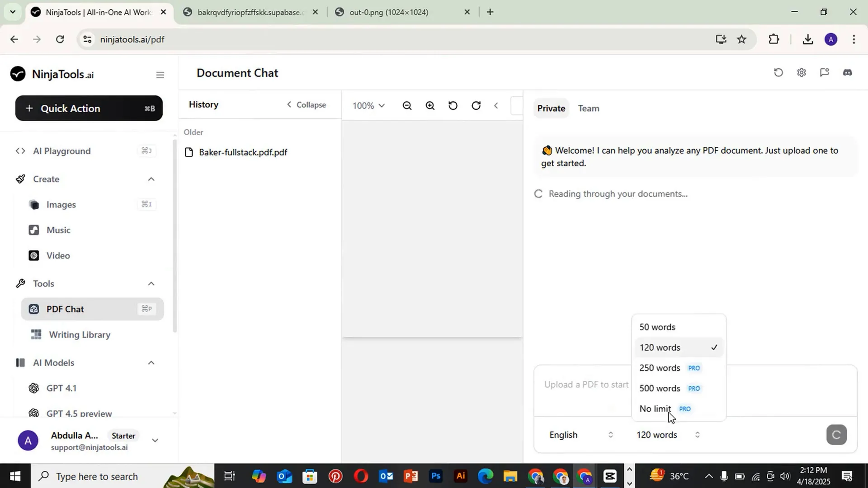Screen dimensions: 868x488
Task: Click the NinjaTools.ai logo
Action: (x=52, y=74)
